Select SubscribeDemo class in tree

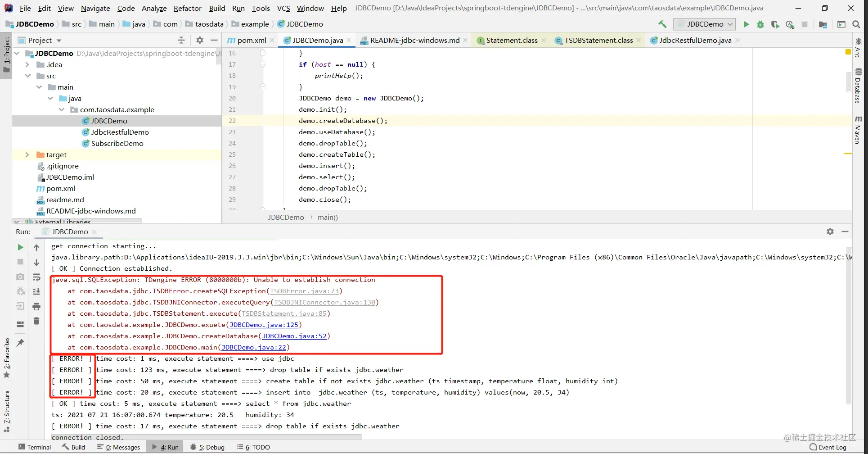pyautogui.click(x=117, y=143)
